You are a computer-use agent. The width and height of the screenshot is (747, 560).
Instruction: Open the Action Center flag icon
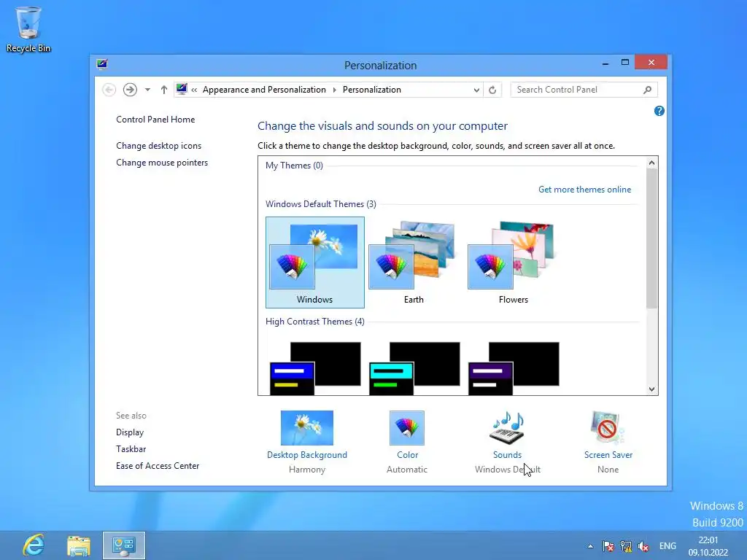[x=608, y=546]
